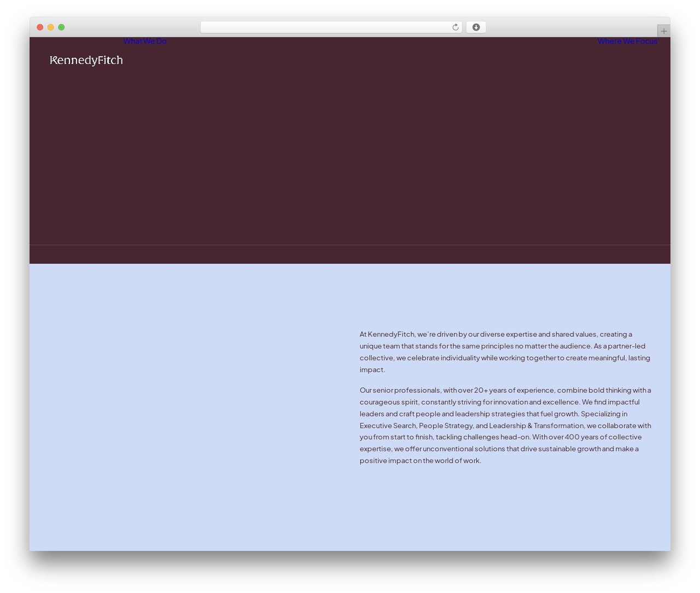Open the What We Do link
Screen dimensions: 700x593
[x=145, y=41]
